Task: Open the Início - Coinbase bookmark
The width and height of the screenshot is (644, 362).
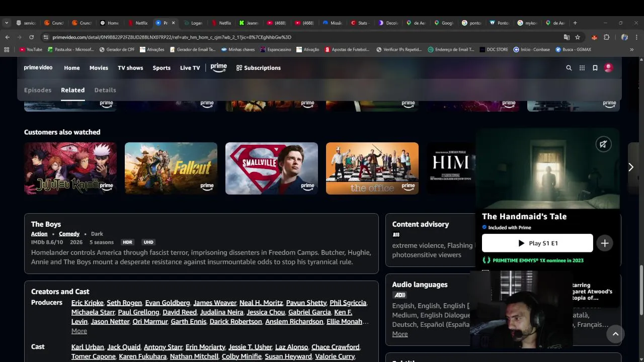Action: tap(531, 49)
